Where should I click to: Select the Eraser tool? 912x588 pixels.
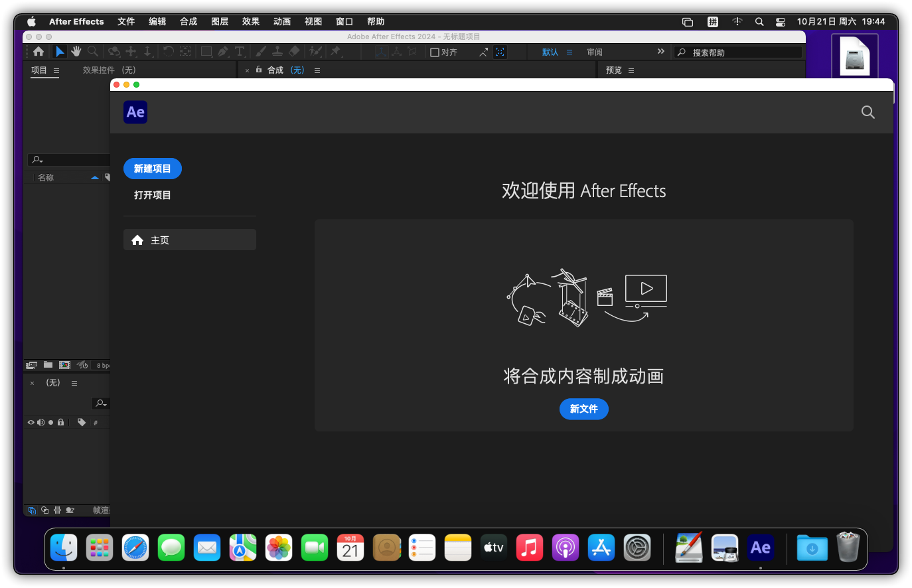click(294, 51)
